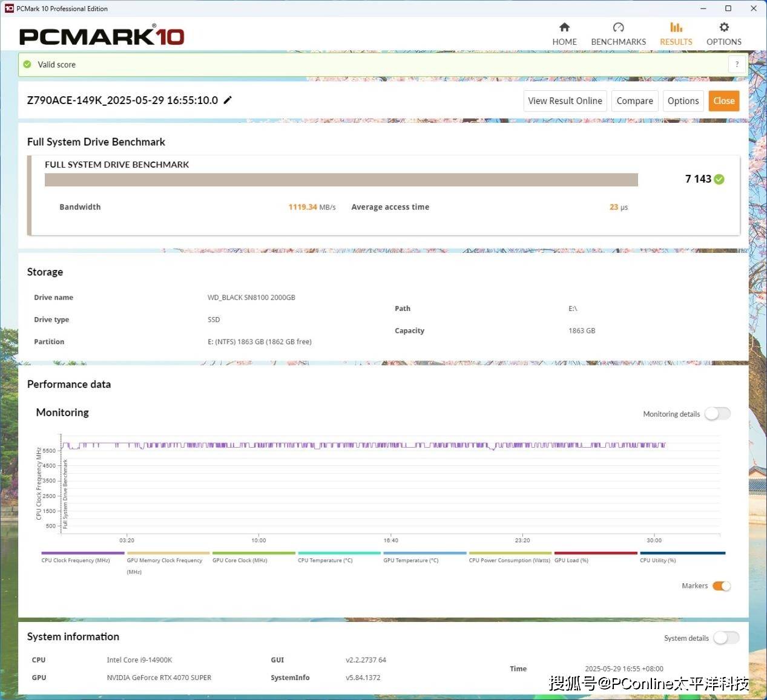Click the pencil icon to rename result
767x700 pixels.
[228, 100]
